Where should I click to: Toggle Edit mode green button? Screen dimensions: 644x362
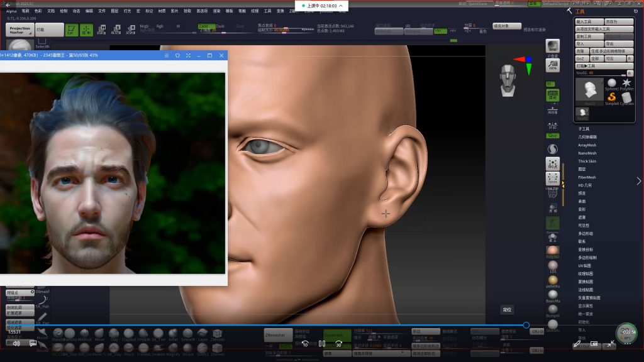pyautogui.click(x=72, y=30)
